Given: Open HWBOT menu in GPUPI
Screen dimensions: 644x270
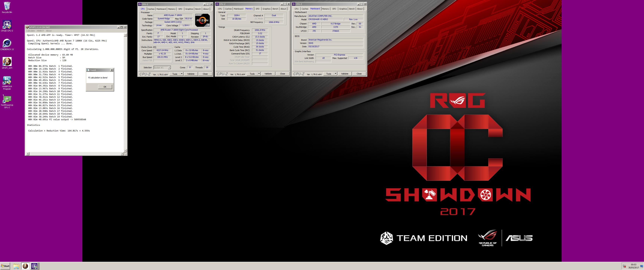Looking at the screenshot, I should (40, 31).
